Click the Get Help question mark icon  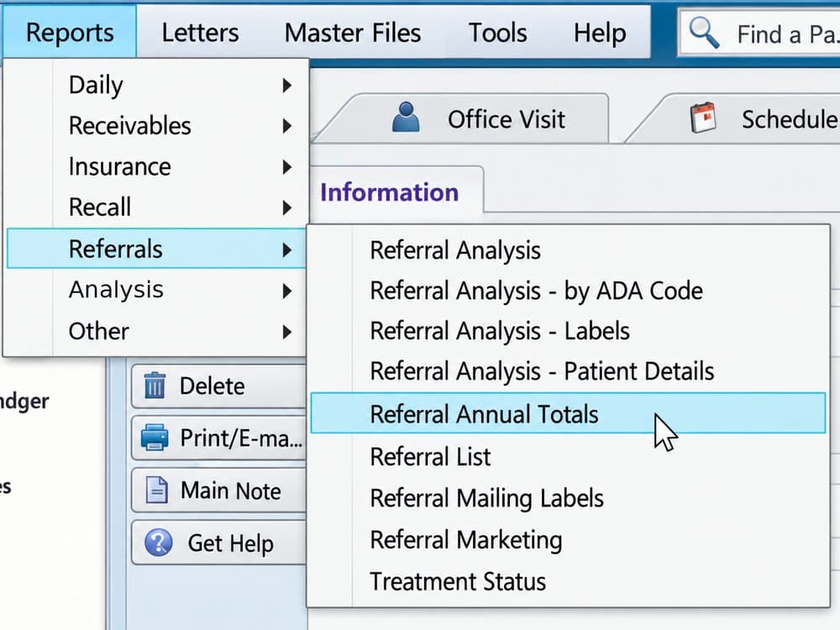click(159, 542)
